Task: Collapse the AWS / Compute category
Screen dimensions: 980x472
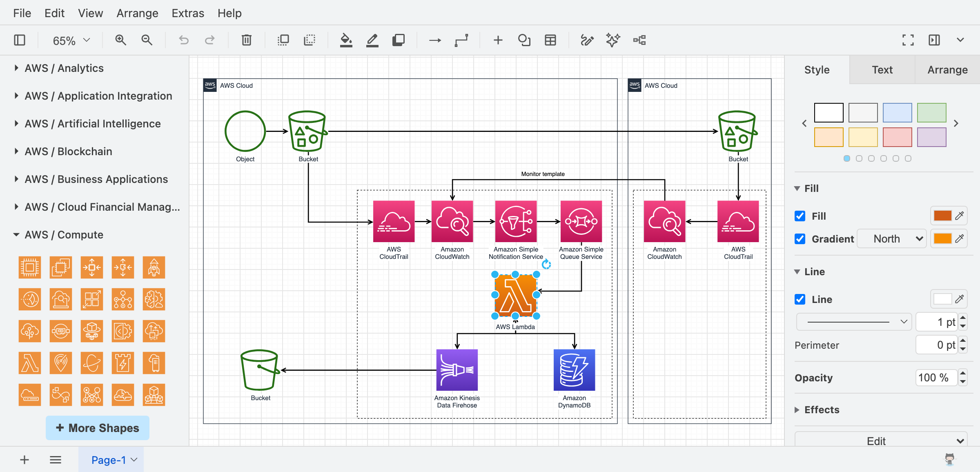Action: pos(64,235)
